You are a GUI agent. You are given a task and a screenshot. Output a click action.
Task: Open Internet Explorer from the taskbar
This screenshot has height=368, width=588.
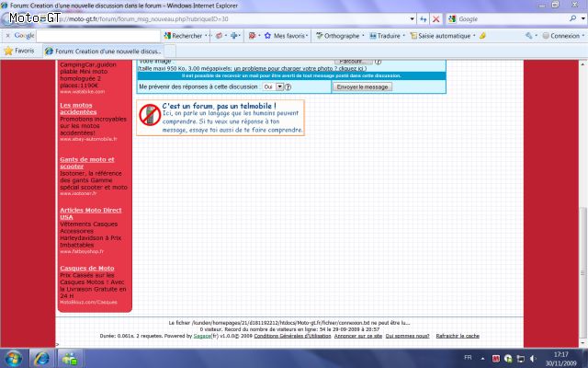click(x=41, y=358)
